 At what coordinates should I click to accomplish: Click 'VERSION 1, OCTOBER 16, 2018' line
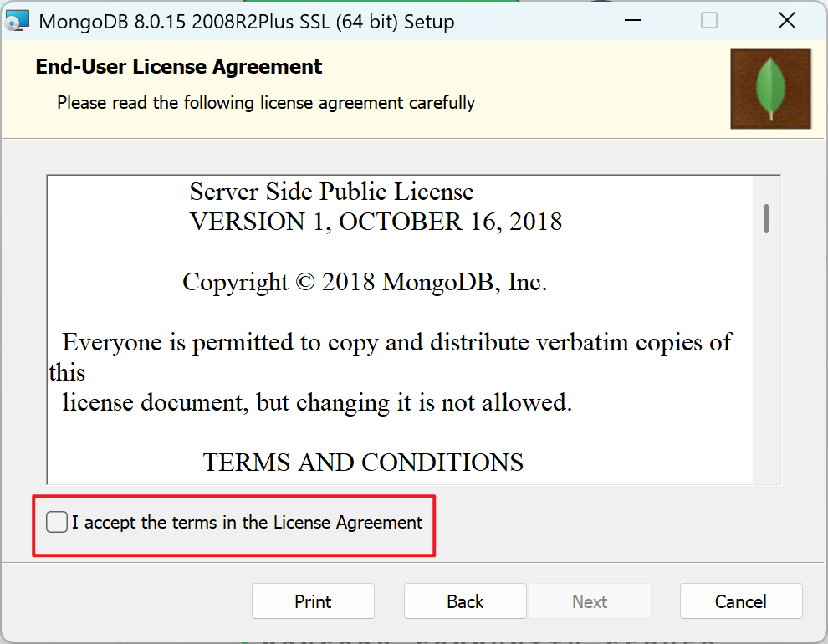click(x=376, y=222)
